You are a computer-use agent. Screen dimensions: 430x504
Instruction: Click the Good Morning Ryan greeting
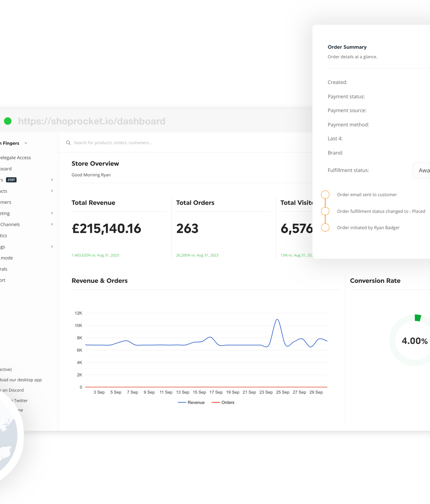point(91,175)
